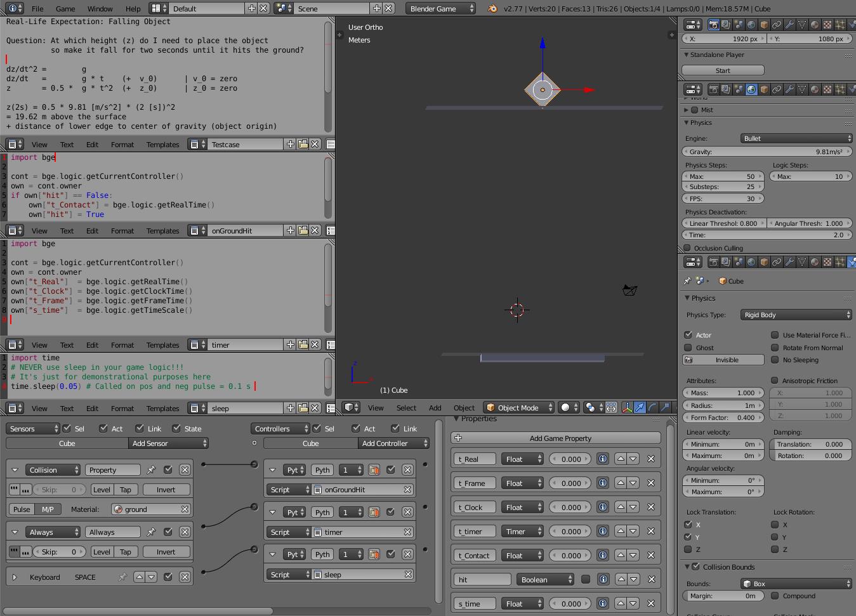Screen dimensions: 856x616
Task: Open the Object constraints tab above the Mist panel
Action: (x=777, y=89)
